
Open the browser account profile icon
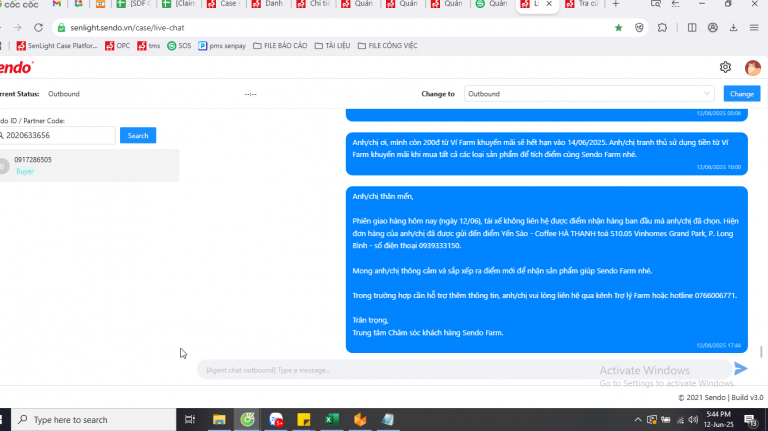(713, 28)
